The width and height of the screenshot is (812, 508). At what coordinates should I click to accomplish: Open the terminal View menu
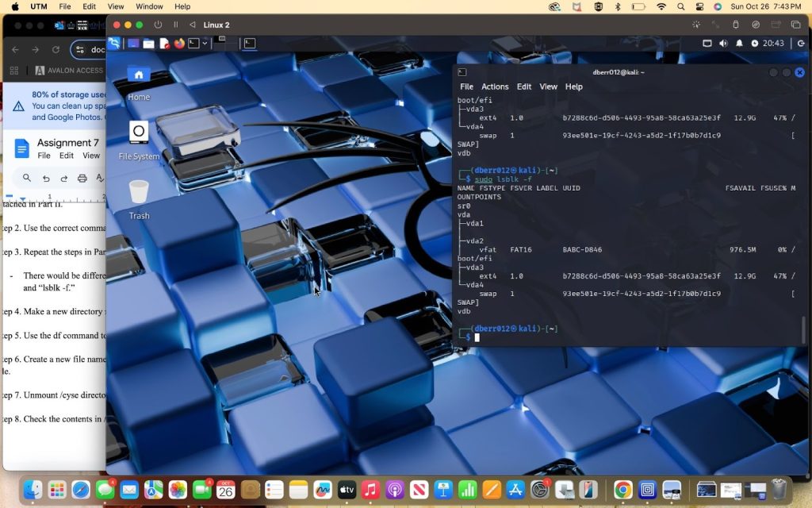click(548, 87)
